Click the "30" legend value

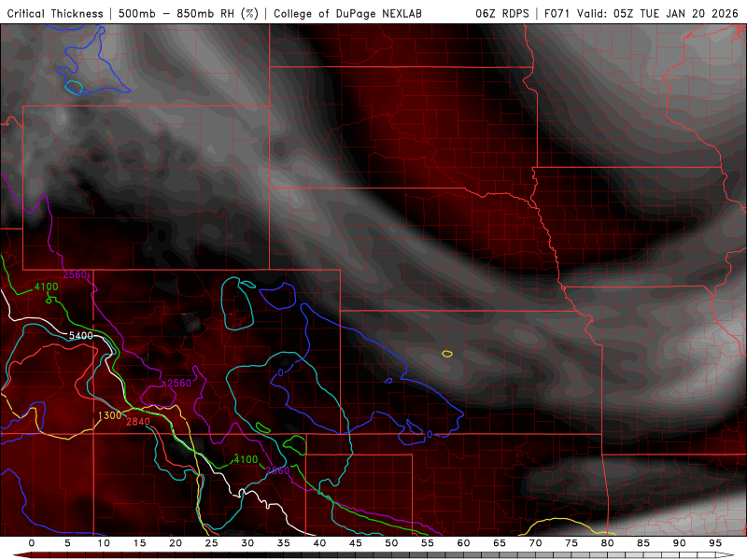click(247, 543)
